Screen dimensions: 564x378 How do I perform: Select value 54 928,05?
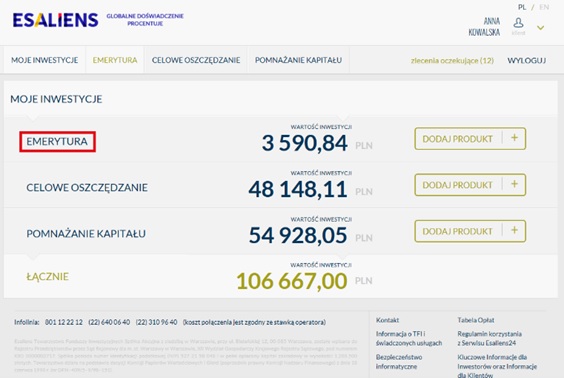click(298, 236)
